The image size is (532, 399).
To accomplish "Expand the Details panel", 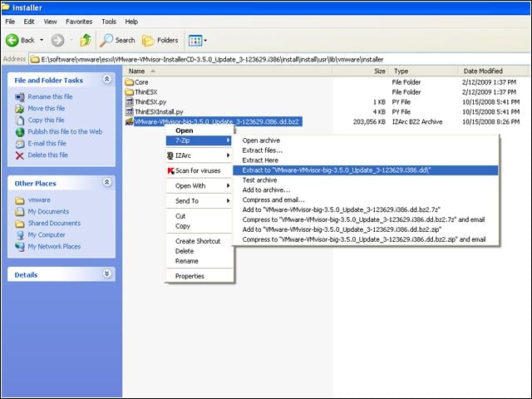I will click(107, 273).
